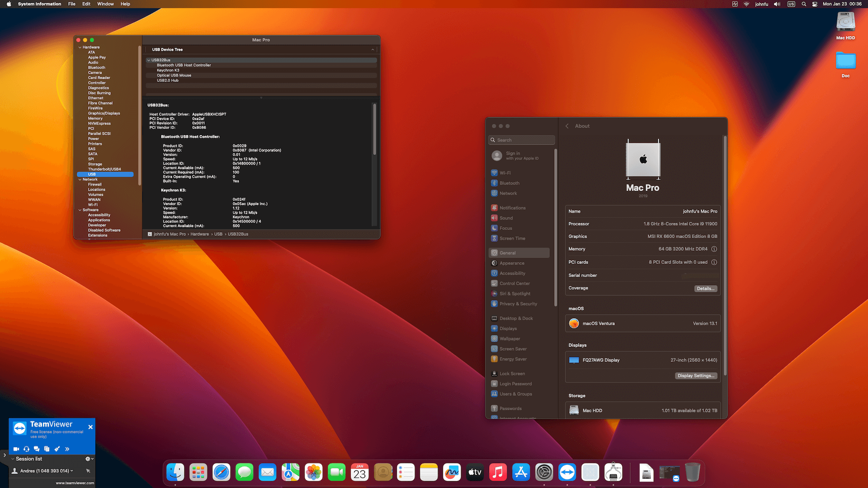The image size is (868, 488).
Task: Expand the Andres session dropdown
Action: pyautogui.click(x=71, y=470)
